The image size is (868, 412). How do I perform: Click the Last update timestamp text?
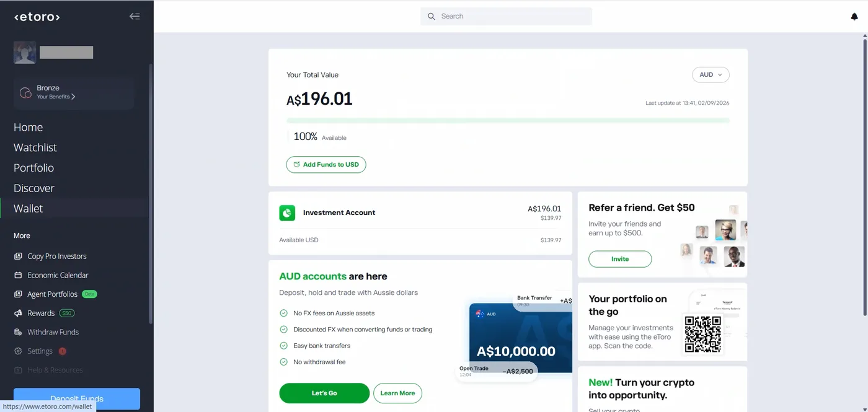pos(688,103)
